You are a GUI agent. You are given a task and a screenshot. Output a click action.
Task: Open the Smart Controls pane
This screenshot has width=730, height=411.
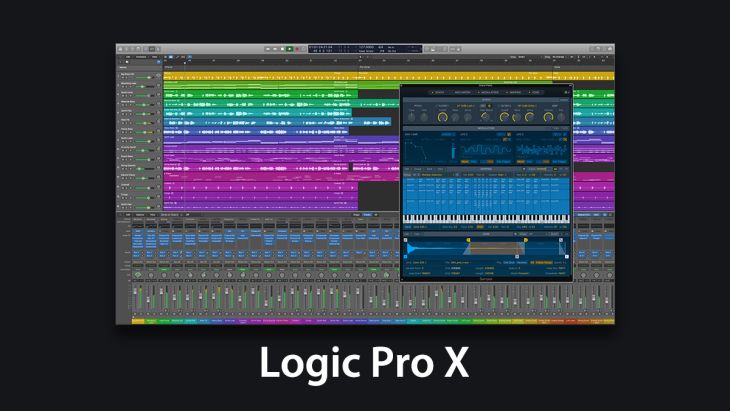point(146,48)
